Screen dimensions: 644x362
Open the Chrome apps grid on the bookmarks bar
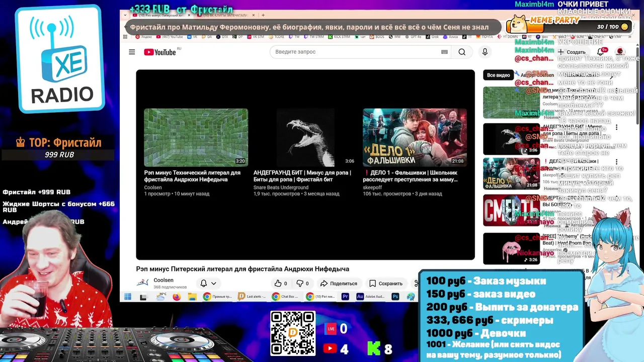point(125,37)
